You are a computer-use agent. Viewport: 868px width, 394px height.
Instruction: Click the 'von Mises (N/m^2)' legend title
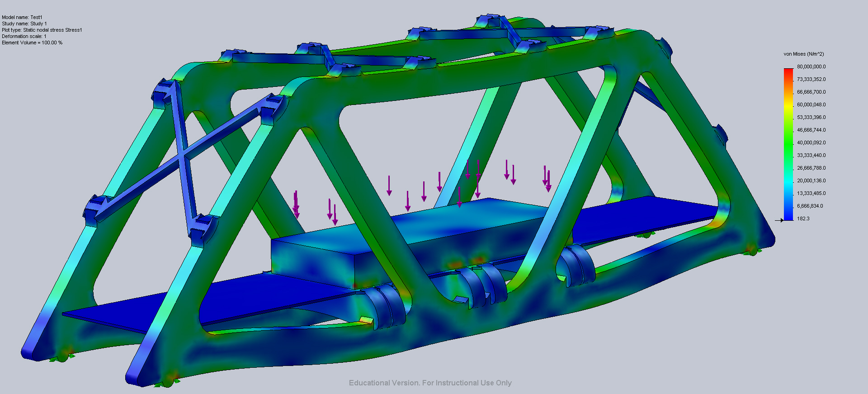pyautogui.click(x=804, y=54)
